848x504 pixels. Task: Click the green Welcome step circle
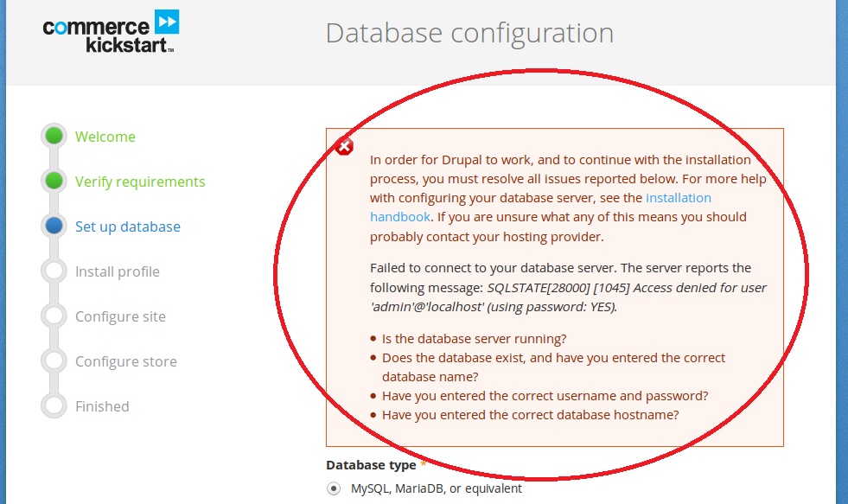54,136
